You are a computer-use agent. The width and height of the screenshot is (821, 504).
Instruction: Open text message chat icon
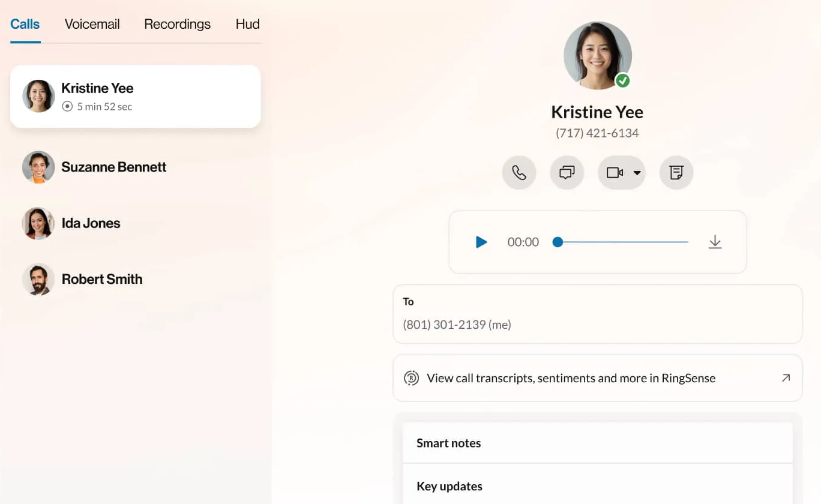(567, 173)
